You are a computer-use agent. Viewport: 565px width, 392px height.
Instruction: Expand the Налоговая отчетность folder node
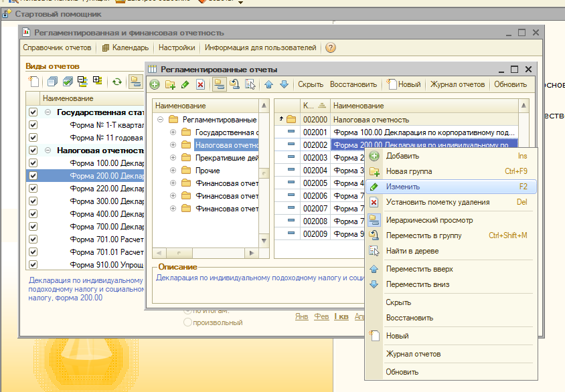[173, 144]
